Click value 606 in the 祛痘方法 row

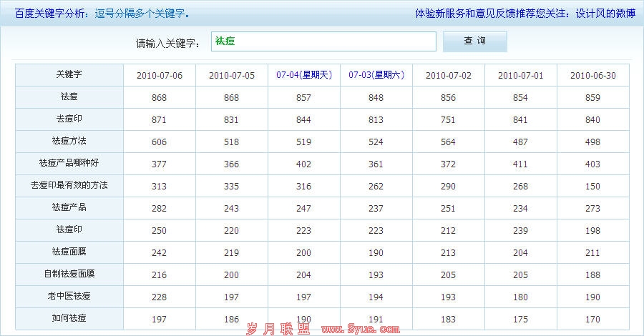[159, 142]
